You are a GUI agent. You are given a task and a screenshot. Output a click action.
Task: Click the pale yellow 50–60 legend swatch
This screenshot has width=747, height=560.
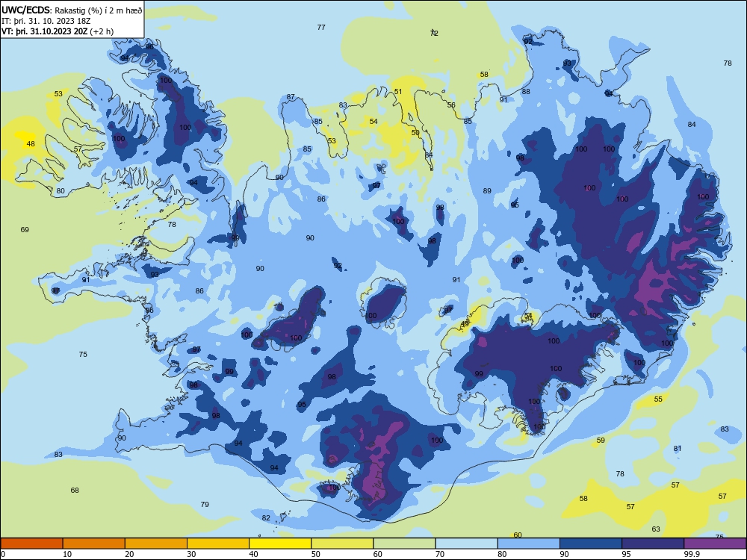342,544
